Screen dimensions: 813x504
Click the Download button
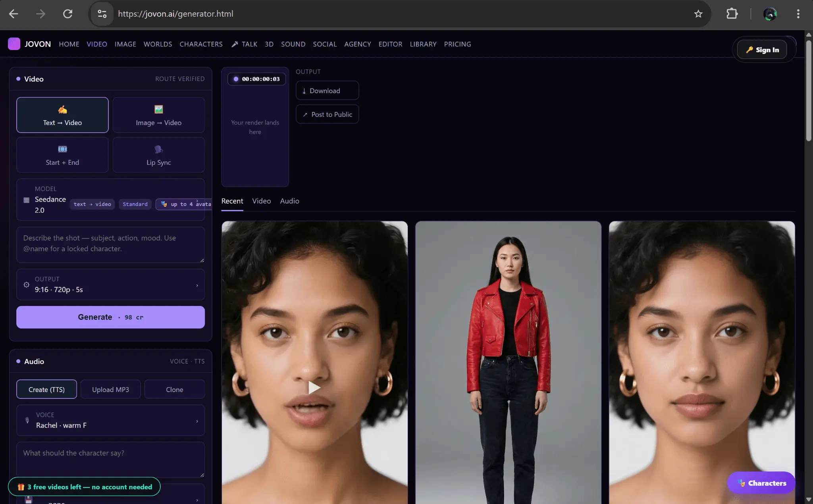(x=328, y=90)
